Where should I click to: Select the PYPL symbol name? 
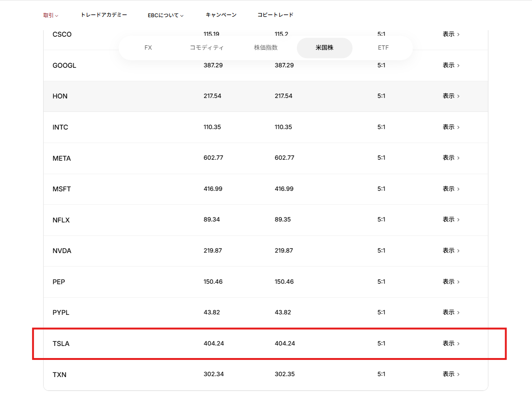[x=61, y=313]
